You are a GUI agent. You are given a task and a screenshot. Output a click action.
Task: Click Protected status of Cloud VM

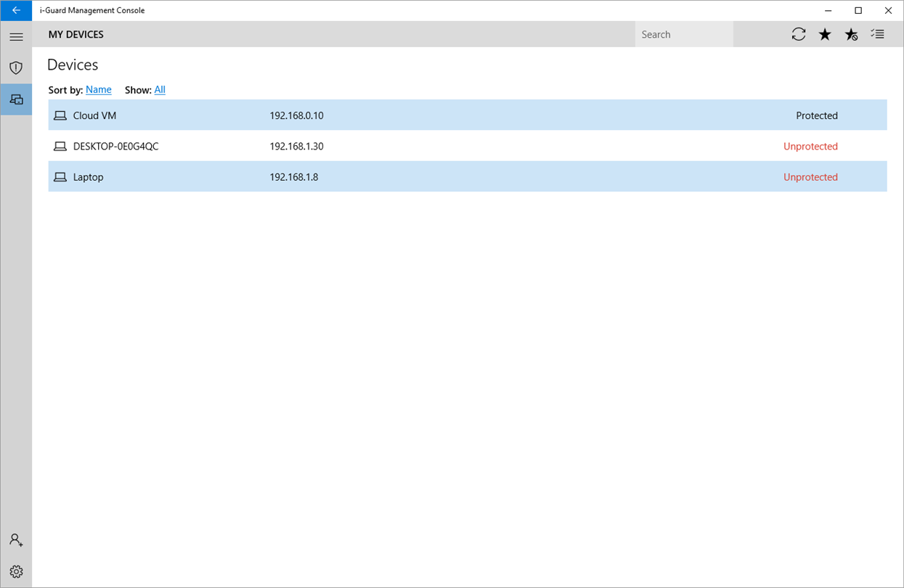(x=817, y=115)
